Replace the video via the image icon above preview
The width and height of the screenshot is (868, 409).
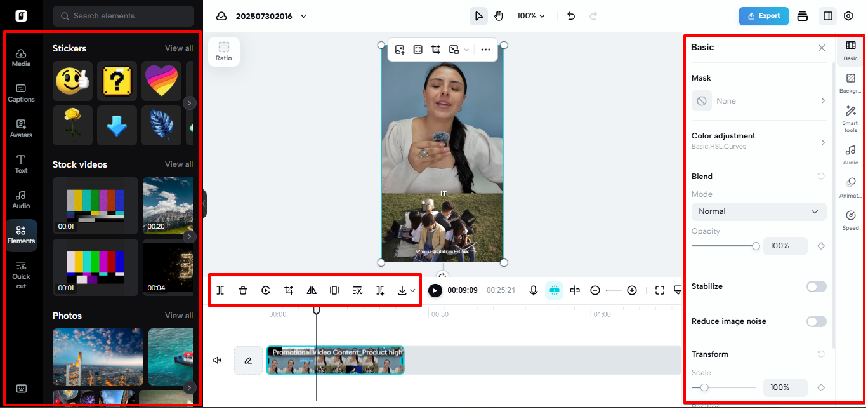point(400,49)
